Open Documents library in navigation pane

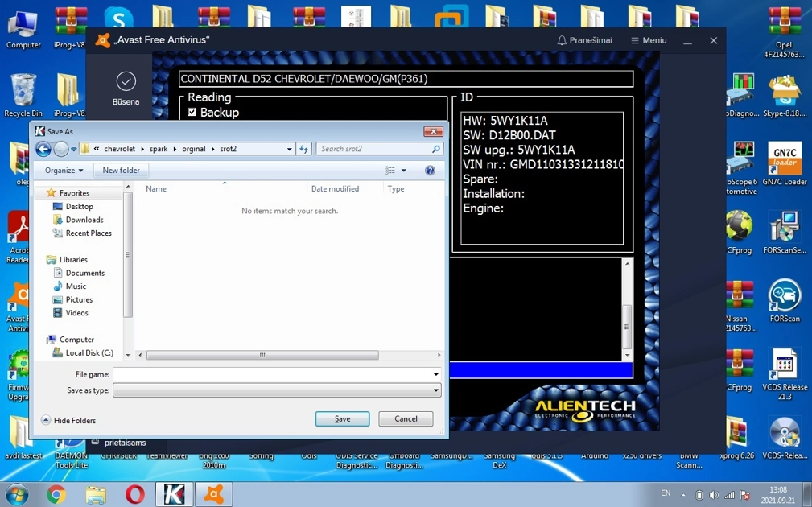(x=85, y=273)
